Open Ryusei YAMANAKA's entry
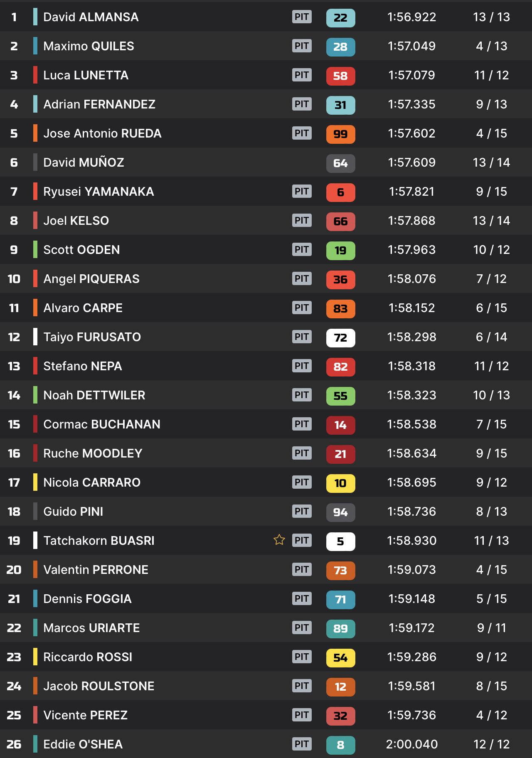 99,192
